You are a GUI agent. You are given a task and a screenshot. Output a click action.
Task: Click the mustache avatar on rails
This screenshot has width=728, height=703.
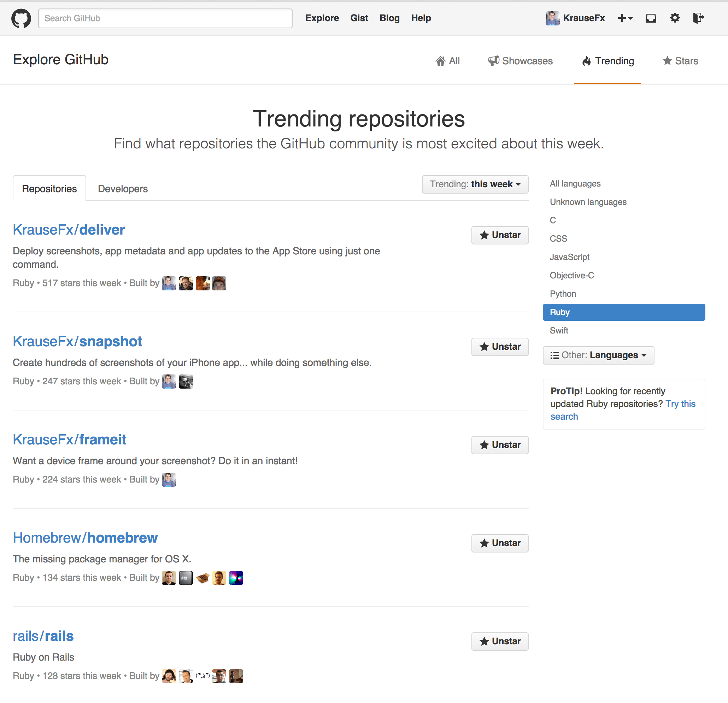point(202,676)
